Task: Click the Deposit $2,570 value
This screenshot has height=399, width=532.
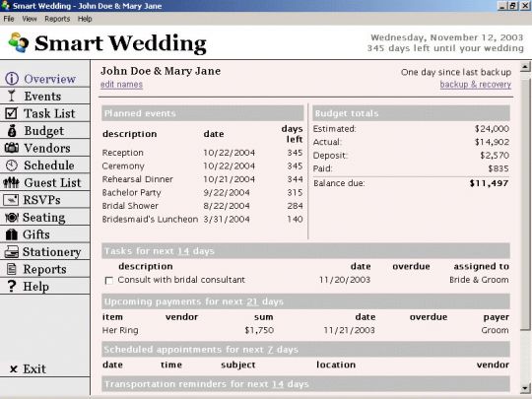Action: tap(495, 155)
